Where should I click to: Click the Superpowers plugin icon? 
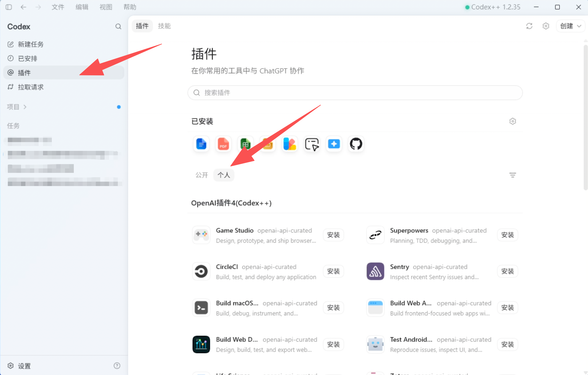(375, 235)
